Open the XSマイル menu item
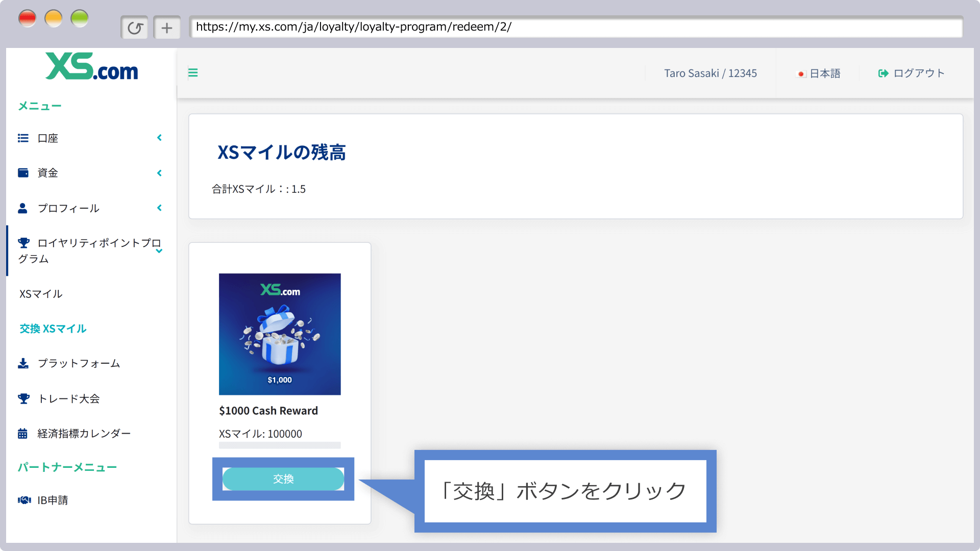The height and width of the screenshot is (551, 980). click(41, 294)
